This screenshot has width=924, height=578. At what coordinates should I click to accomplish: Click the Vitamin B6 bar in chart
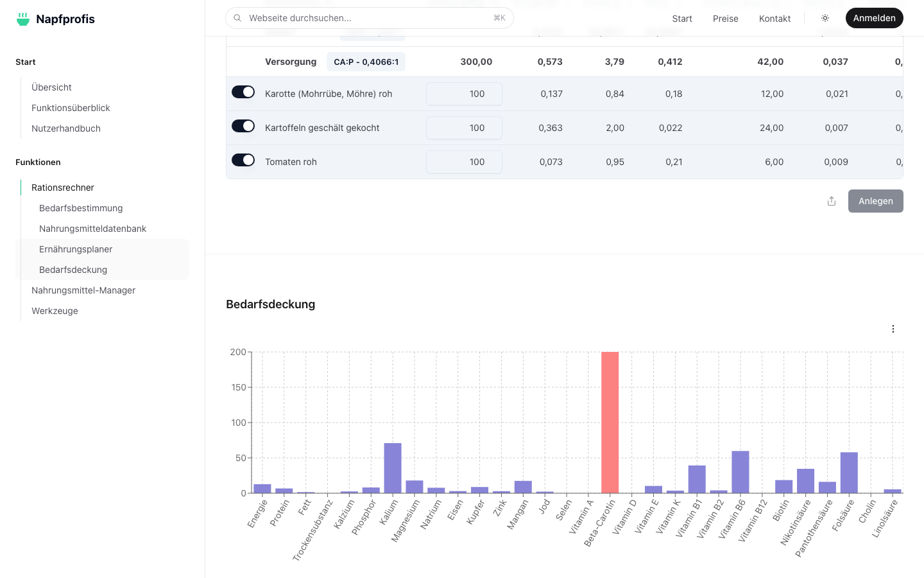[x=740, y=472]
